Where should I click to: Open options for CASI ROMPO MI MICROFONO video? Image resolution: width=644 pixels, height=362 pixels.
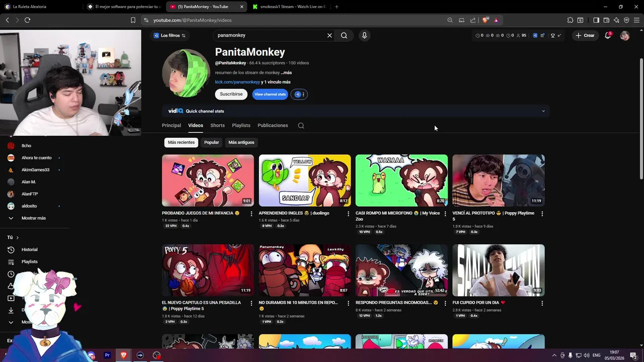coord(445,214)
